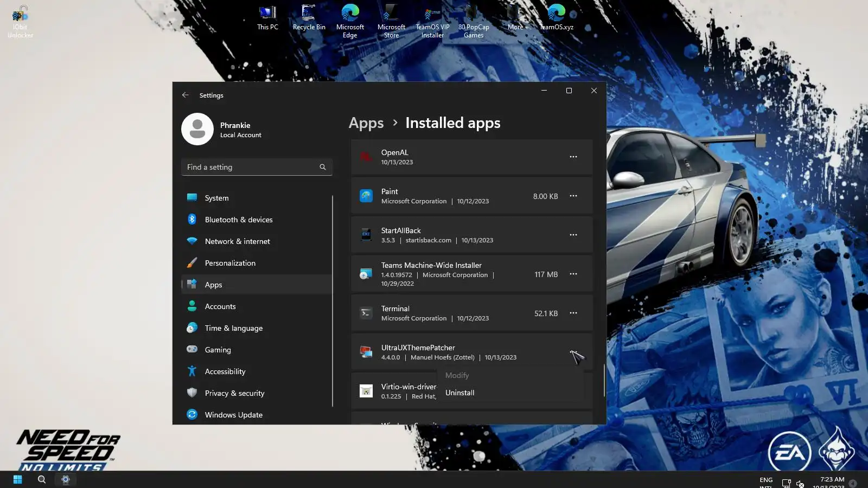Screen dimensions: 868x488
Task: Click the Manuel Hoefs (Zottel) publisher text
Action: [x=442, y=357]
